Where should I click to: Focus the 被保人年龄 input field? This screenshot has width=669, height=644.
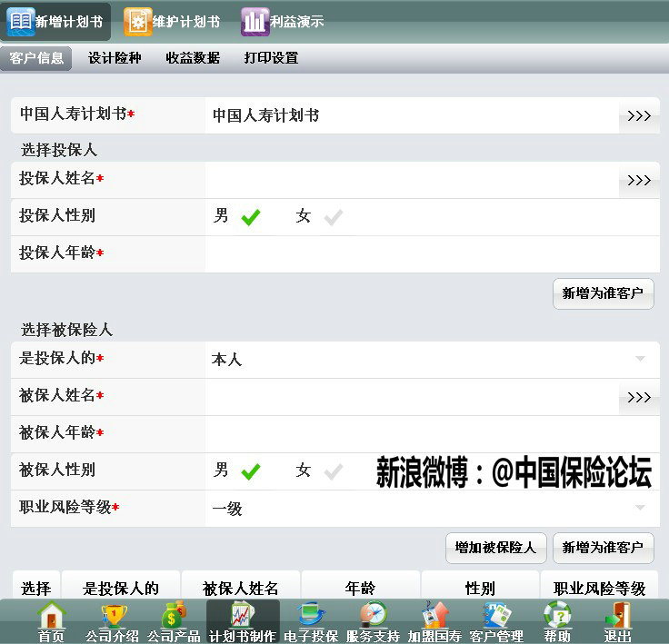[433, 434]
